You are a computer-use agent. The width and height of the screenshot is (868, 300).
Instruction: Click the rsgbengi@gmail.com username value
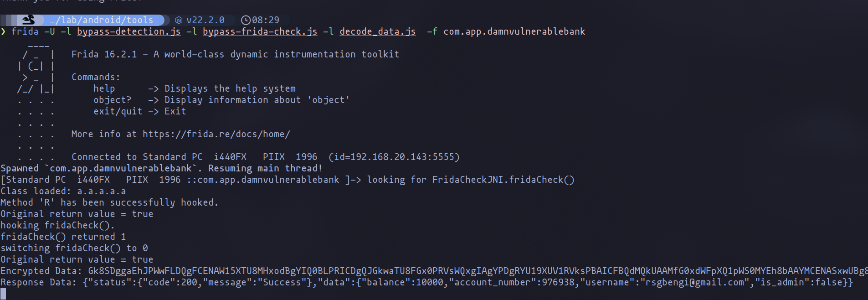(695, 282)
